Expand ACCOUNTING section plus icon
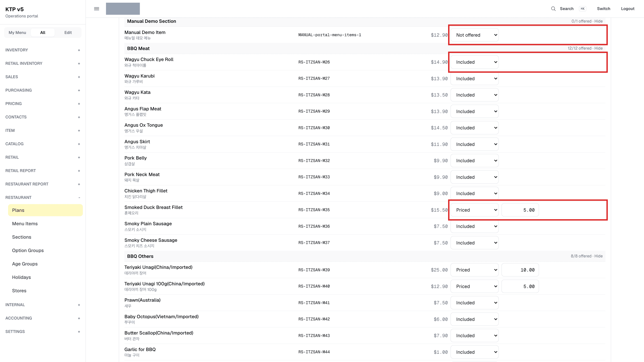The image size is (644, 362). point(79,318)
